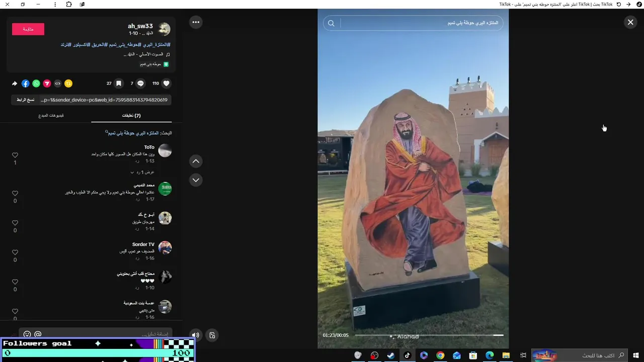Like خمسة بنت السعودية's comment
Image resolution: width=644 pixels, height=362 pixels.
tap(15, 312)
